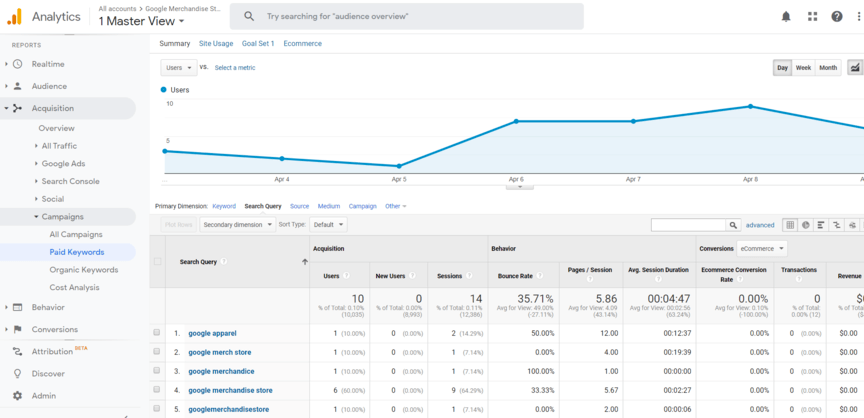Image resolution: width=864 pixels, height=418 pixels.
Task: Click the top search Analytics field
Action: click(407, 17)
